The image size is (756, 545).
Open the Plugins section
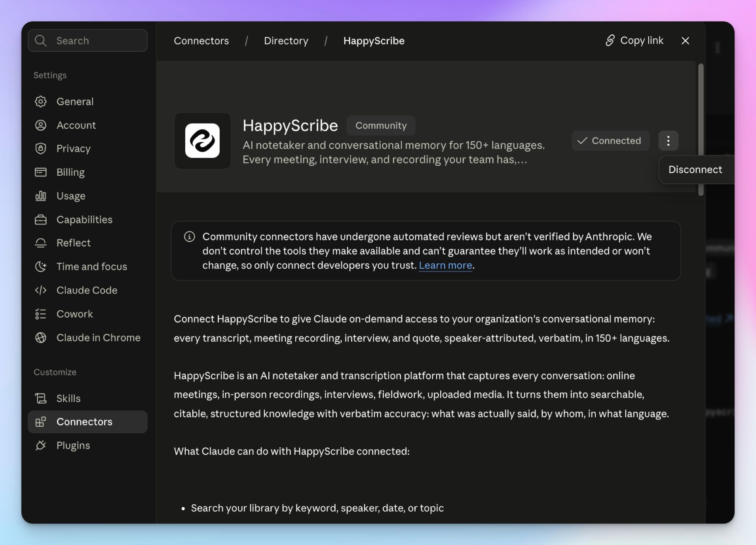[87, 445]
